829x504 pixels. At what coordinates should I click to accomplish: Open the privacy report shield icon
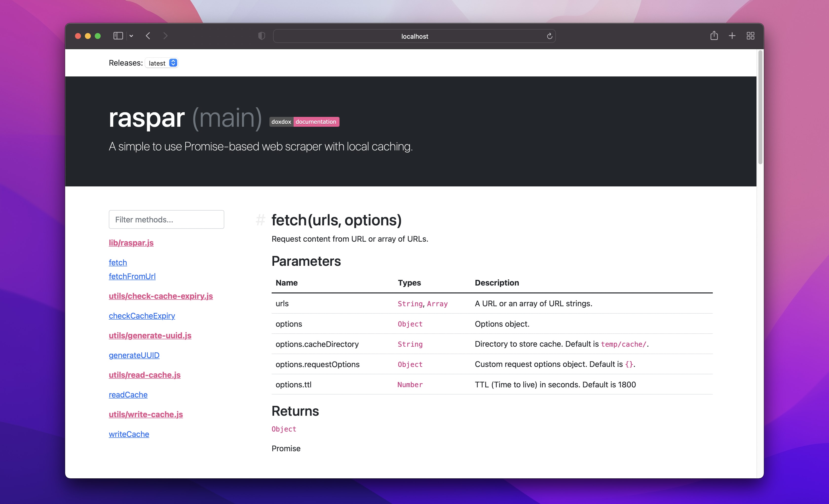pyautogui.click(x=262, y=36)
